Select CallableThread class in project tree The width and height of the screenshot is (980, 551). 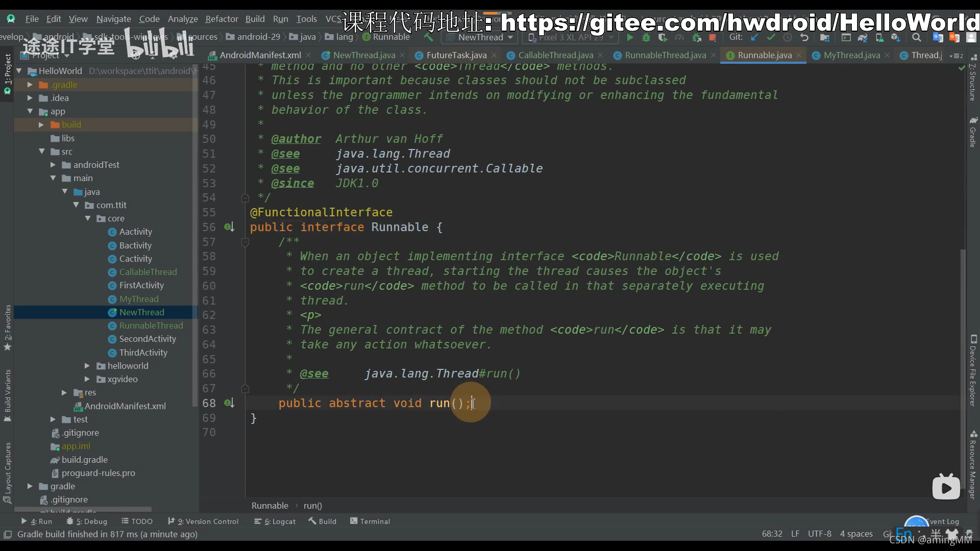pyautogui.click(x=148, y=272)
